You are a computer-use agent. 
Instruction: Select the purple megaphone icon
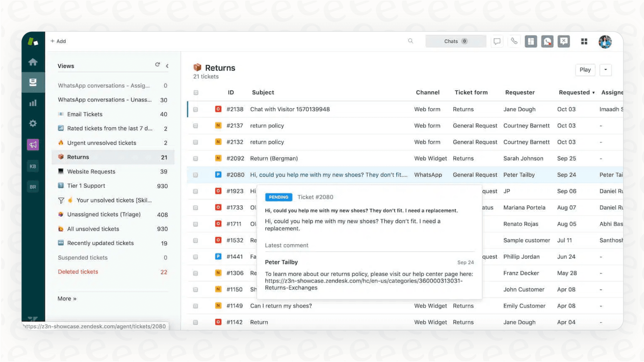pyautogui.click(x=33, y=144)
